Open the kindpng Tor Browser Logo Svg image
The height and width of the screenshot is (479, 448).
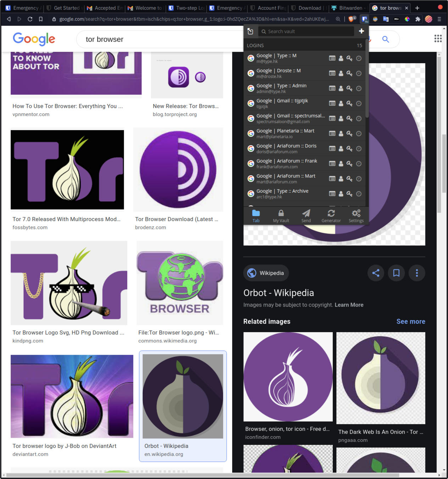tap(69, 283)
